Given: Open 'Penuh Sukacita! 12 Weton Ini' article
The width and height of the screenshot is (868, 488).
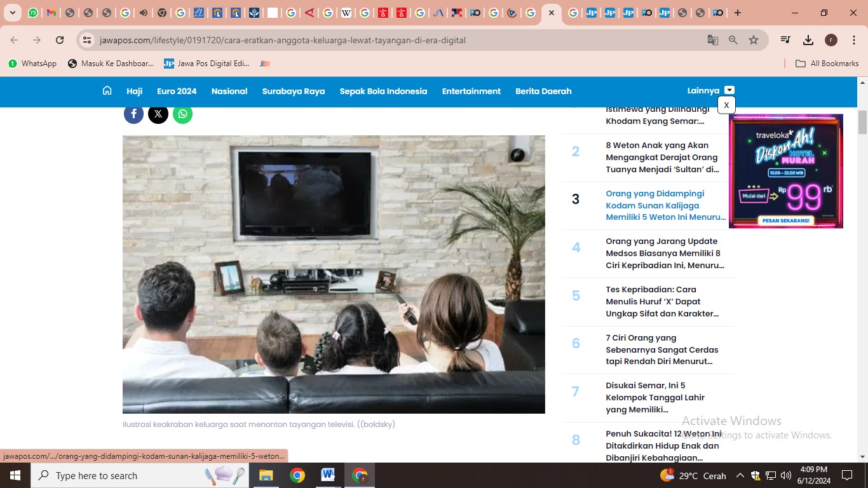Looking at the screenshot, I should (x=664, y=445).
